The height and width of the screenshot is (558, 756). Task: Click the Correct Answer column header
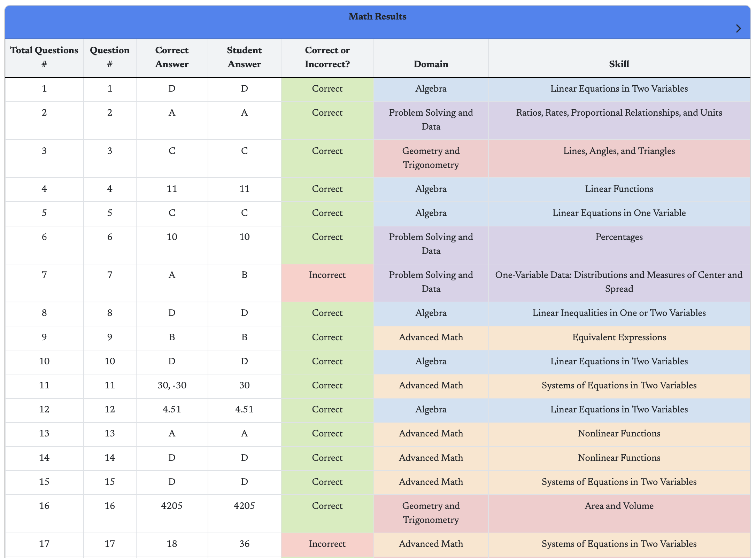[x=172, y=57]
